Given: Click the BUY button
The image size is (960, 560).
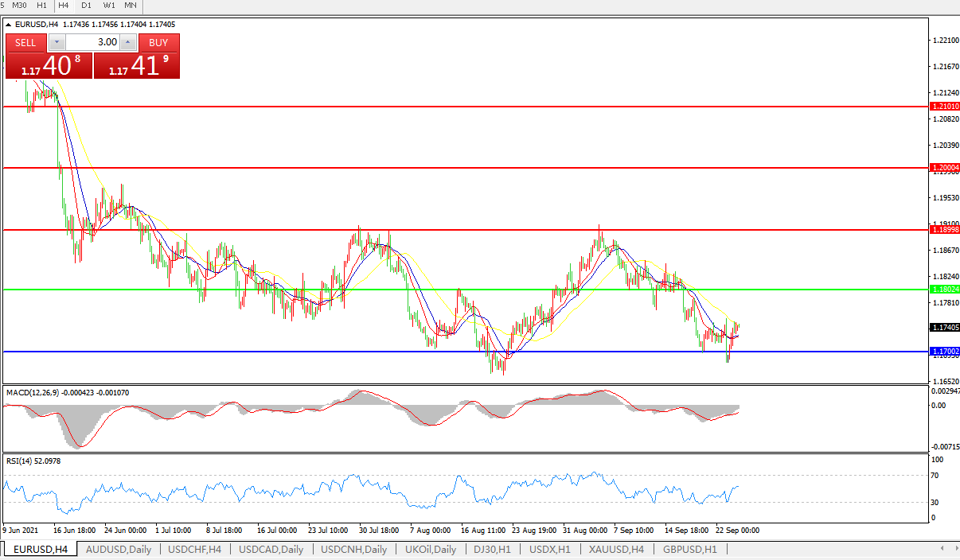Looking at the screenshot, I should click(x=158, y=43).
